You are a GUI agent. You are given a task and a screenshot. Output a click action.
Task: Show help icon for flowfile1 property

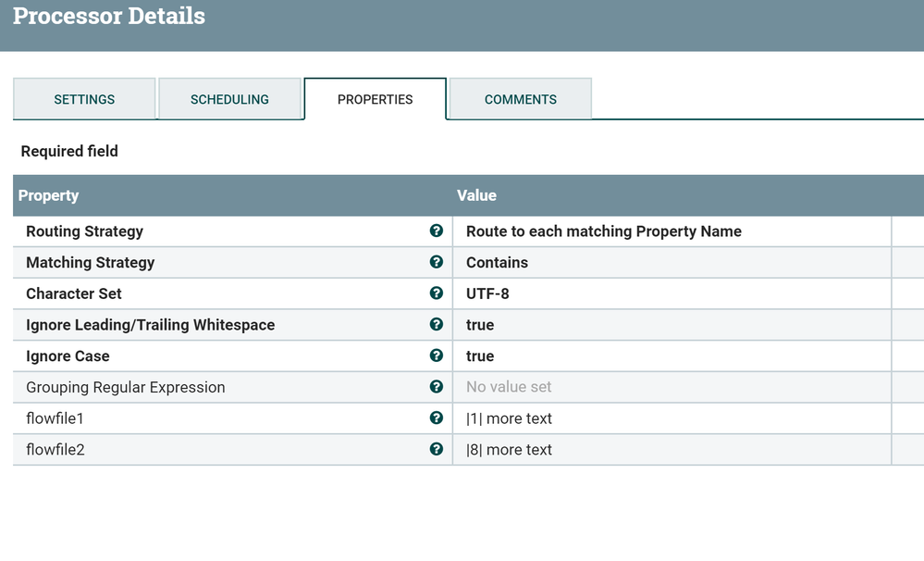437,418
